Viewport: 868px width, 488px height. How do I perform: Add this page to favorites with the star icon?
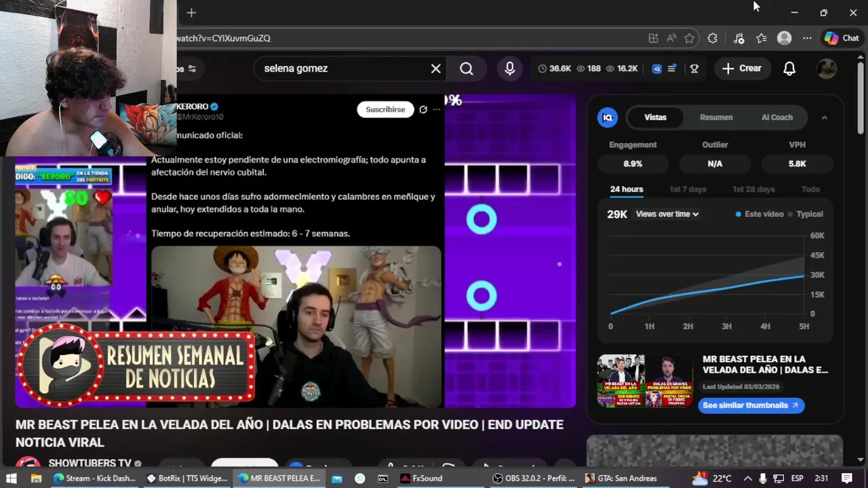pos(690,38)
